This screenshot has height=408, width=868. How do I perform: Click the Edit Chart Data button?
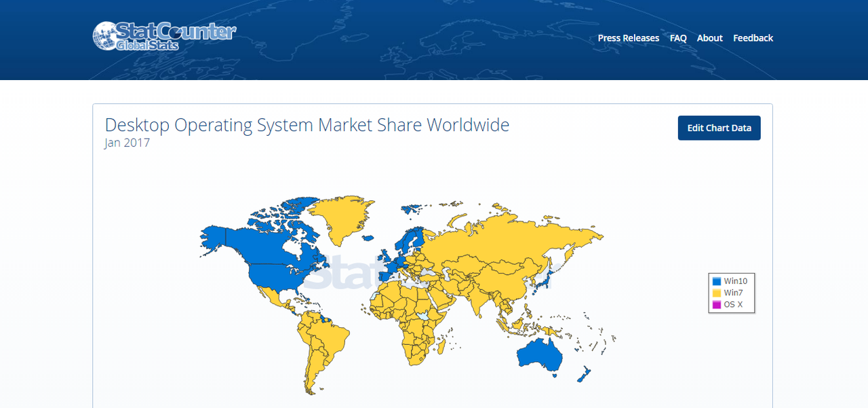(x=719, y=128)
